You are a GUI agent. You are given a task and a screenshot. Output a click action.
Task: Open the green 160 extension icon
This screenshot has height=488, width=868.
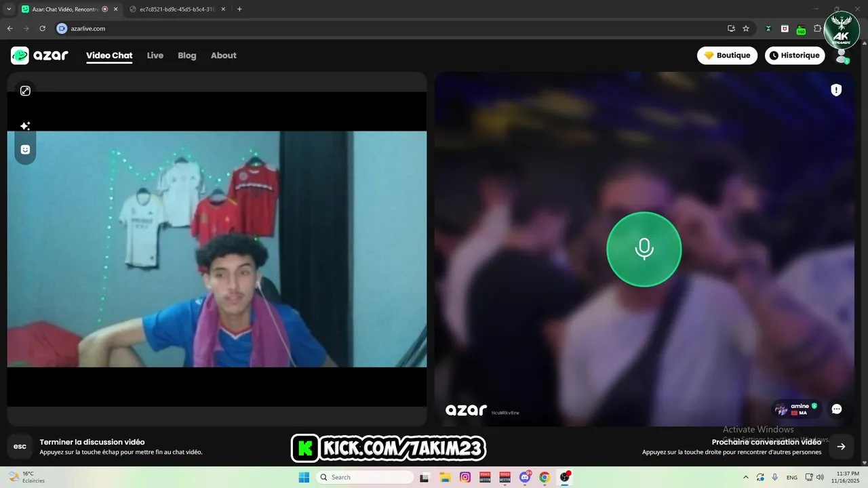[x=801, y=29]
